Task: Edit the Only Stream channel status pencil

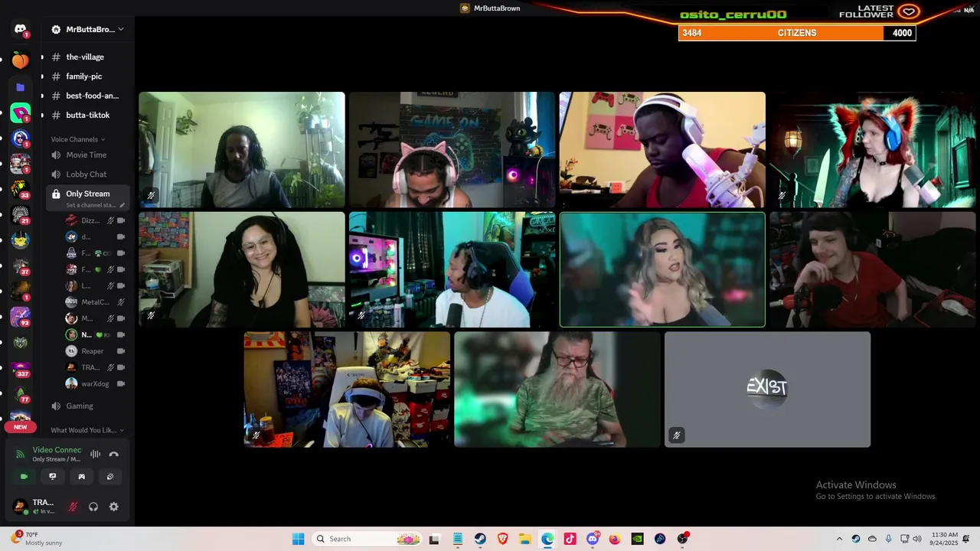Action: point(122,205)
